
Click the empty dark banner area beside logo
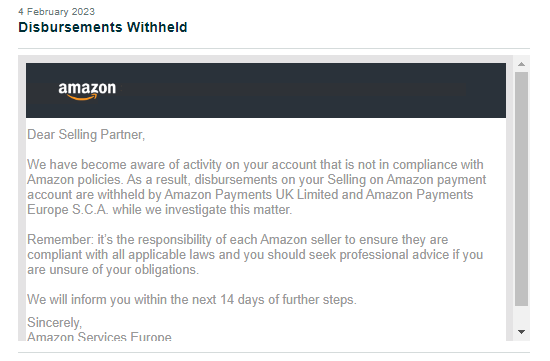pos(312,91)
